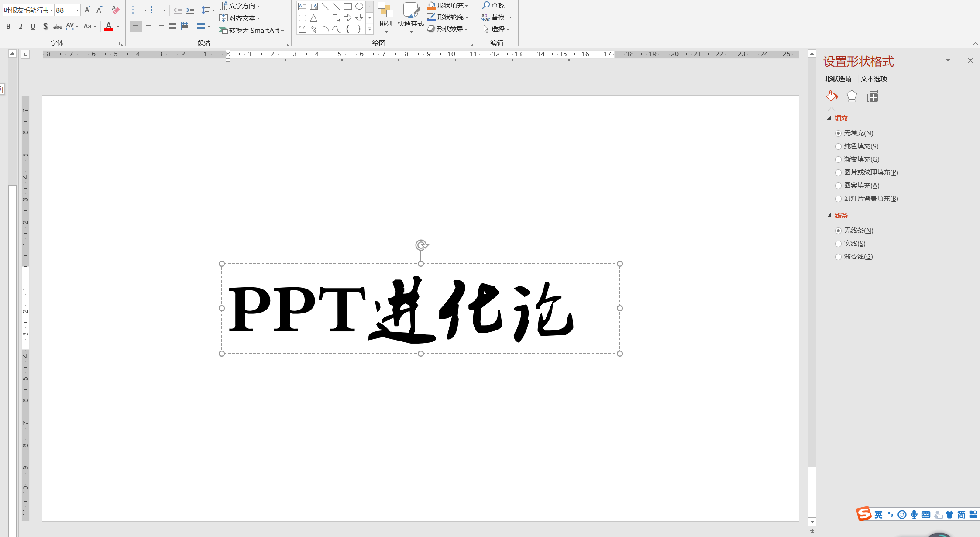Open line spacing dropdown
Image resolution: width=980 pixels, height=537 pixels.
pyautogui.click(x=208, y=10)
